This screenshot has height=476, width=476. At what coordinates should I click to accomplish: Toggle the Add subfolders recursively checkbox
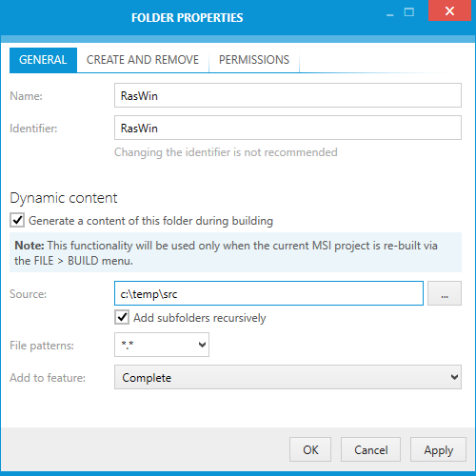click(122, 317)
